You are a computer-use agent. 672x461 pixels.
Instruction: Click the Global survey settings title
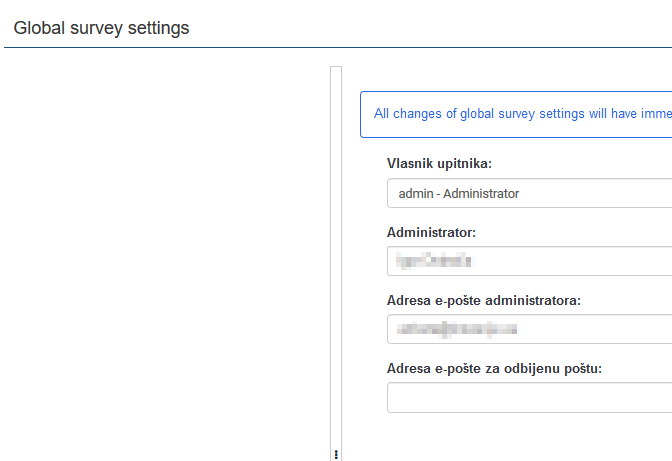(101, 28)
